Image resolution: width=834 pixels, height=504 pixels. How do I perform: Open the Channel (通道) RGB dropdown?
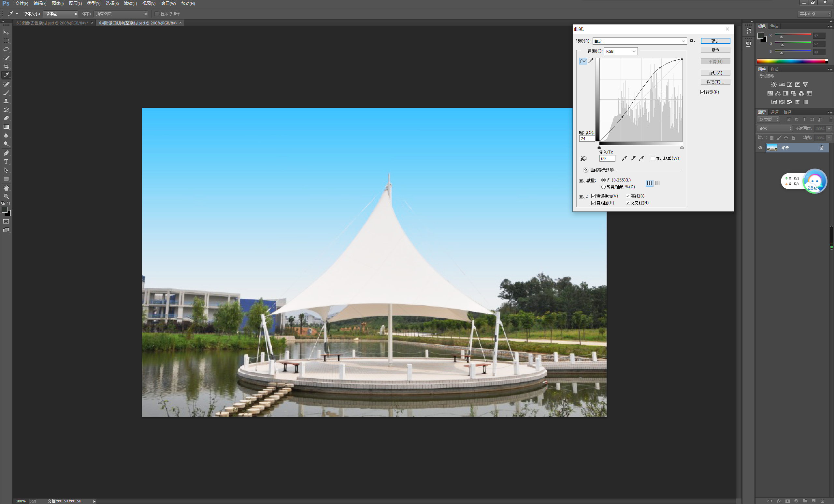(621, 51)
